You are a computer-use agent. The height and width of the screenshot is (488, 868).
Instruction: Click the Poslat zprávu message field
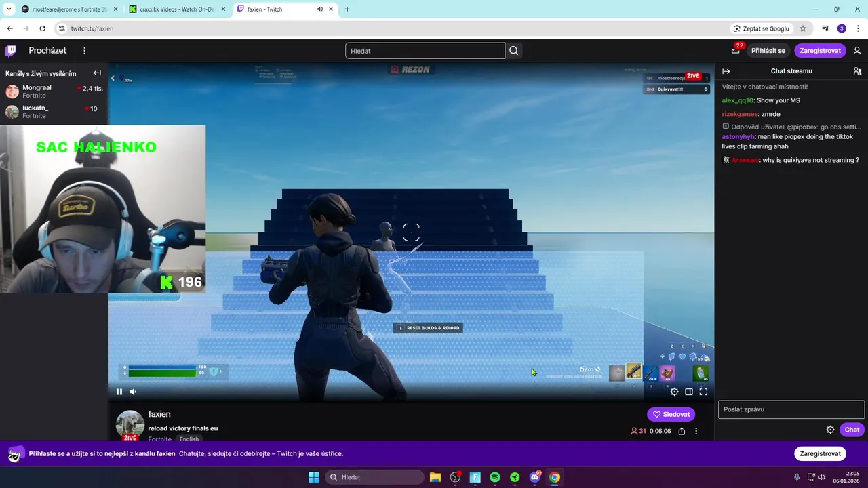click(x=791, y=409)
